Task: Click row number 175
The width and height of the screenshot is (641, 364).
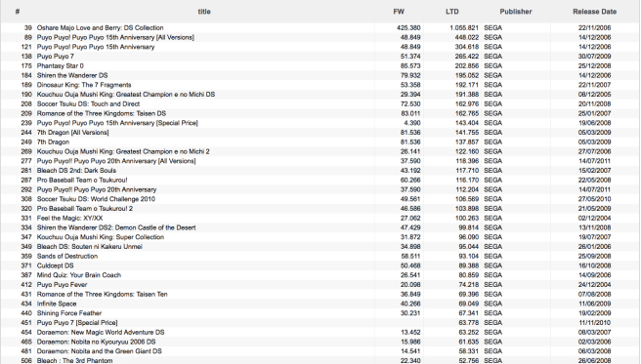Action: (x=26, y=65)
